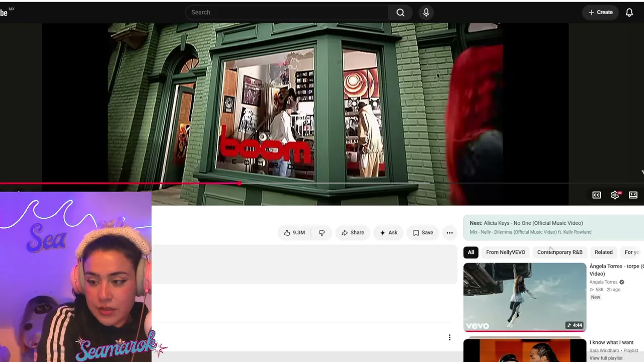Select the Contemporary R&B filter chip
Screen dimensions: 644x362
(560, 252)
